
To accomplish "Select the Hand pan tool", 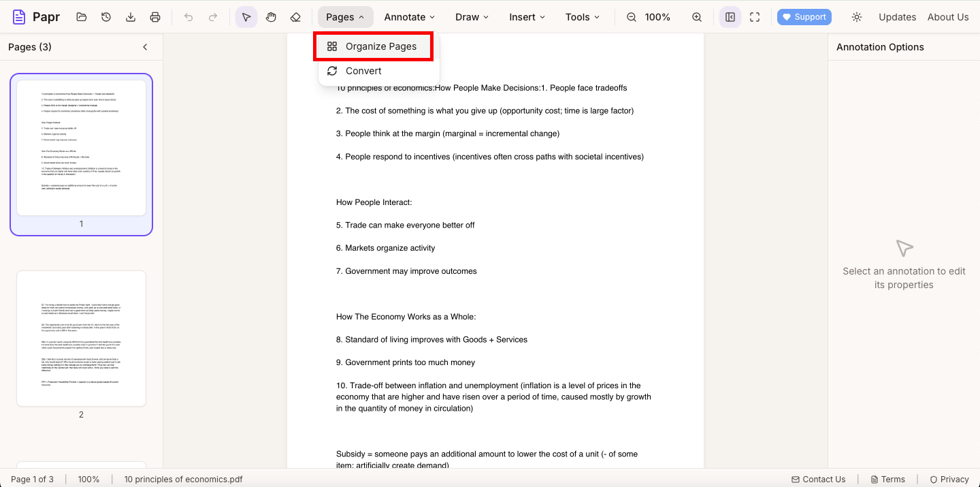I will pos(271,16).
